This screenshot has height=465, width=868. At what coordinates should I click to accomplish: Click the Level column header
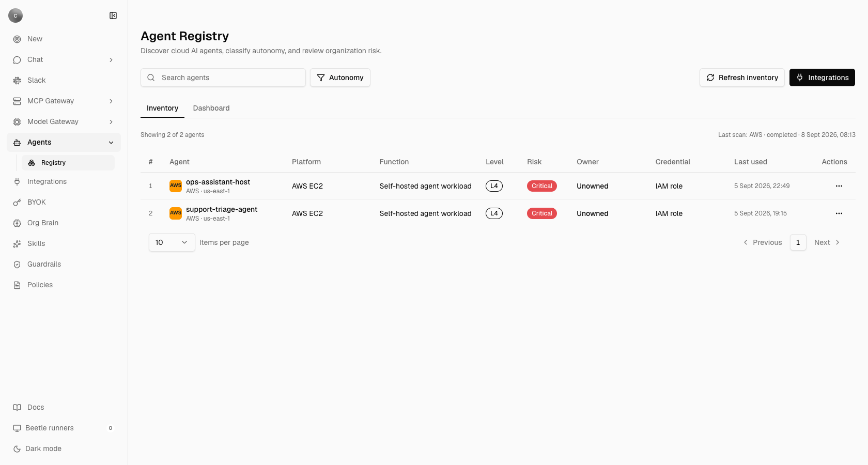tap(494, 162)
